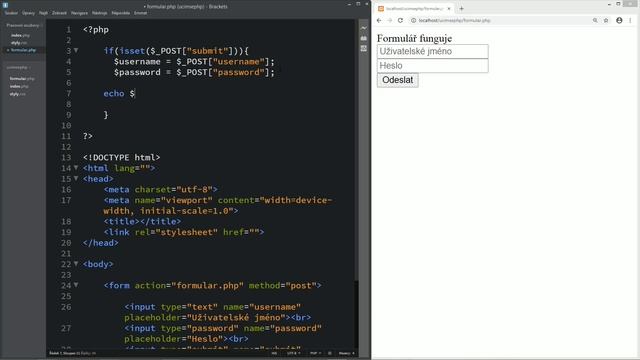Open Emmet menu
This screenshot has height=360, width=640.
click(x=140, y=13)
